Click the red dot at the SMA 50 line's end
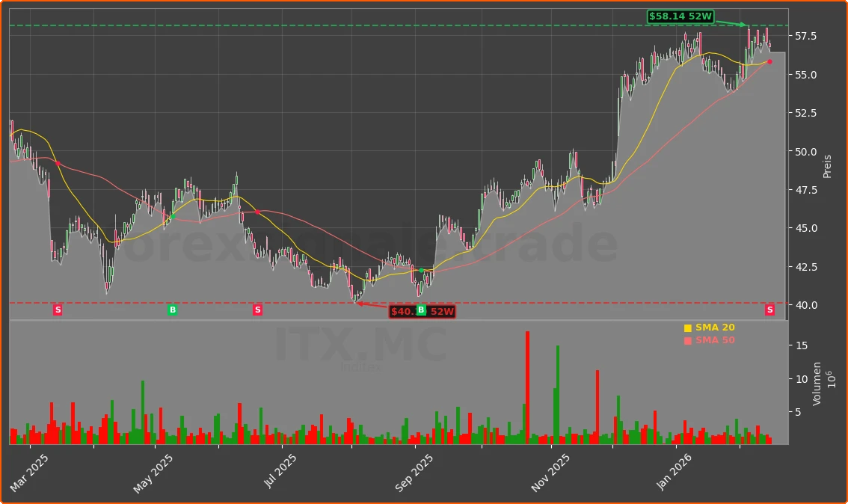The width and height of the screenshot is (848, 504). [769, 63]
